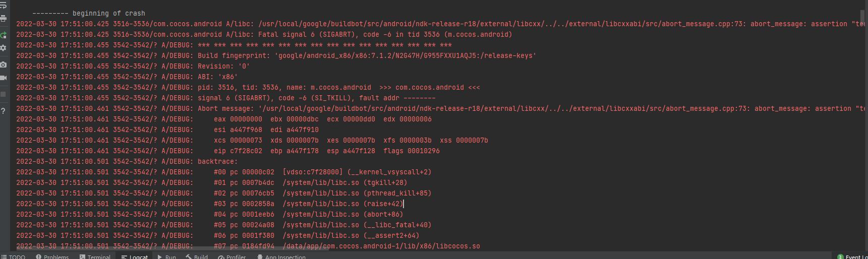This screenshot has height=259, width=868.
Task: Start screen recording with video camera icon
Action: point(3,78)
